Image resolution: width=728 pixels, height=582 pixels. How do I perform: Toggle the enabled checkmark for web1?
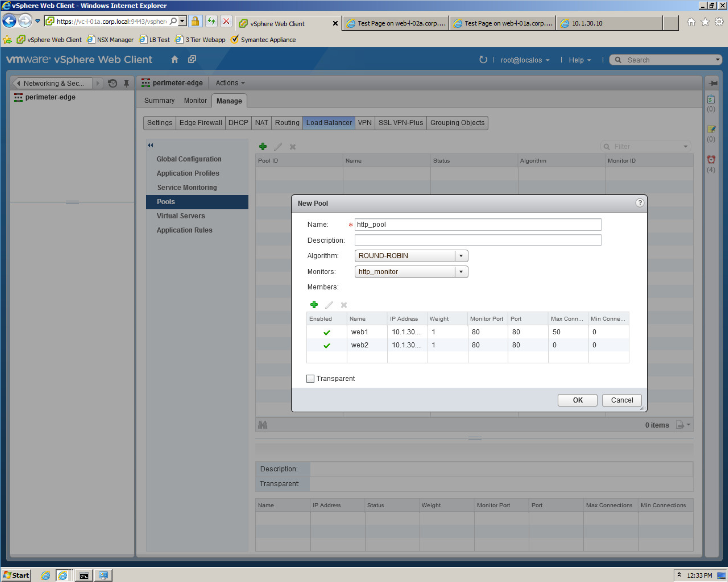coord(326,332)
